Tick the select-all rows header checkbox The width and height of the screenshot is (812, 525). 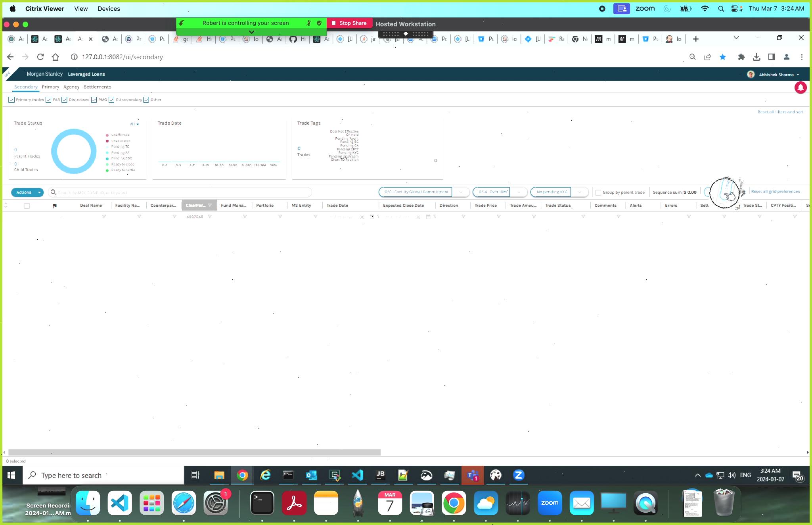coord(27,206)
